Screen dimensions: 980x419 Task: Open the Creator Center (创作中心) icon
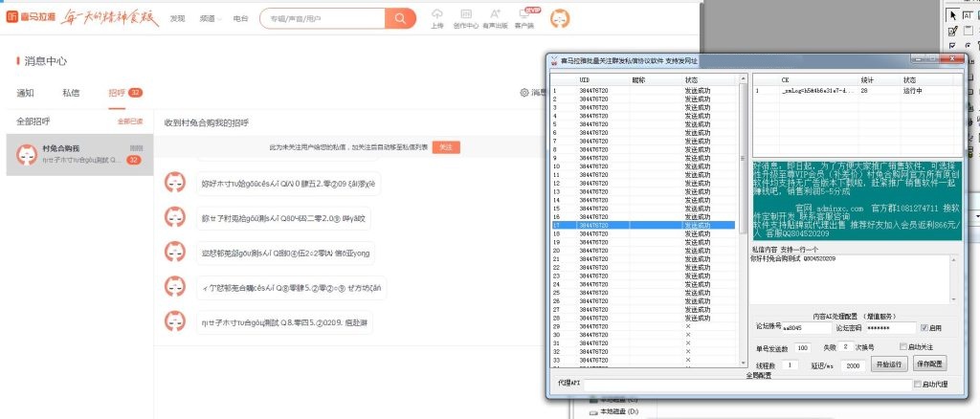click(x=466, y=17)
